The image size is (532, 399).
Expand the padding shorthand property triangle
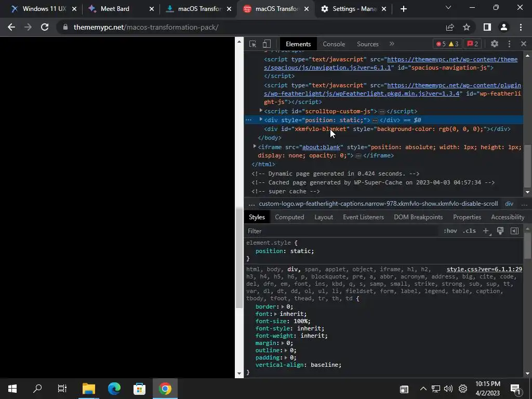(286, 357)
